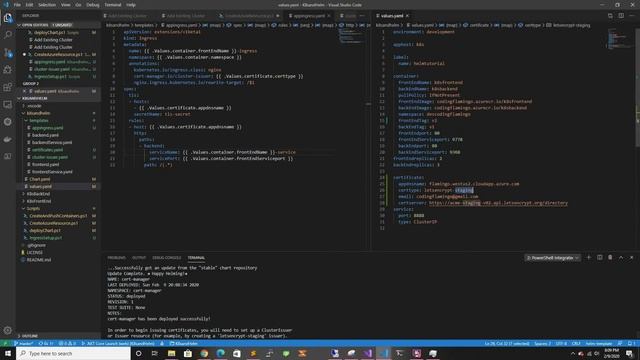This screenshot has width=640, height=360.
Task: Change line endings via CRLF indicator
Action: (576, 344)
